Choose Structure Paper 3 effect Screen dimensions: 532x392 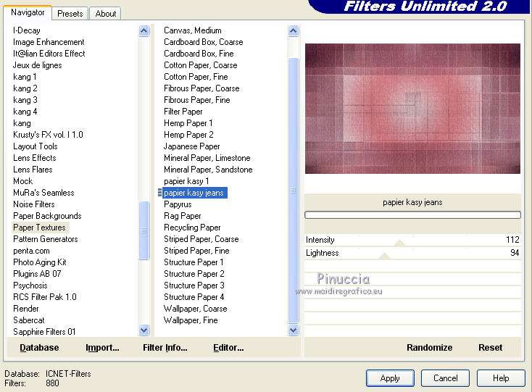(194, 285)
